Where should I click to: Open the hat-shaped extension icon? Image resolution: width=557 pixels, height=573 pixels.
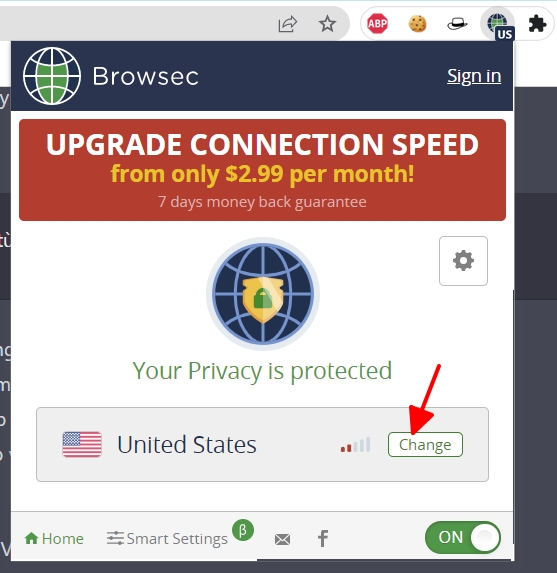(x=457, y=24)
